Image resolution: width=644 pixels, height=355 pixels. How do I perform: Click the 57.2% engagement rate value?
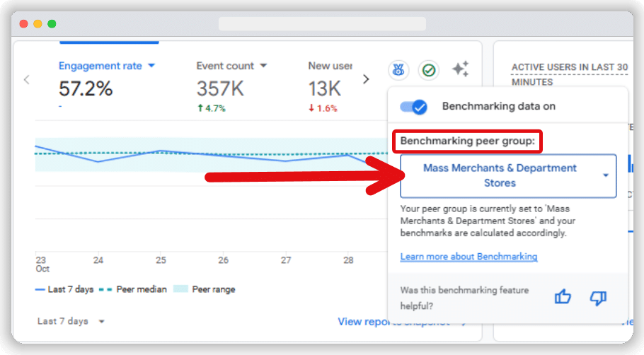(86, 88)
